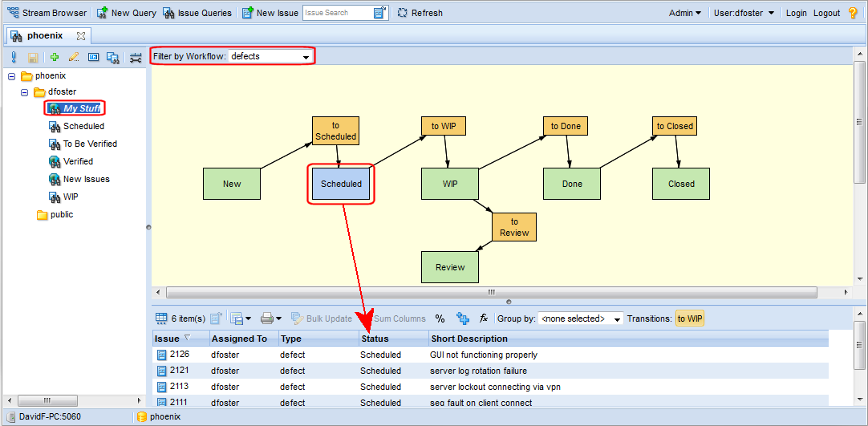Select the phoenix tab
Image resolution: width=868 pixels, height=426 pixels.
(x=45, y=36)
